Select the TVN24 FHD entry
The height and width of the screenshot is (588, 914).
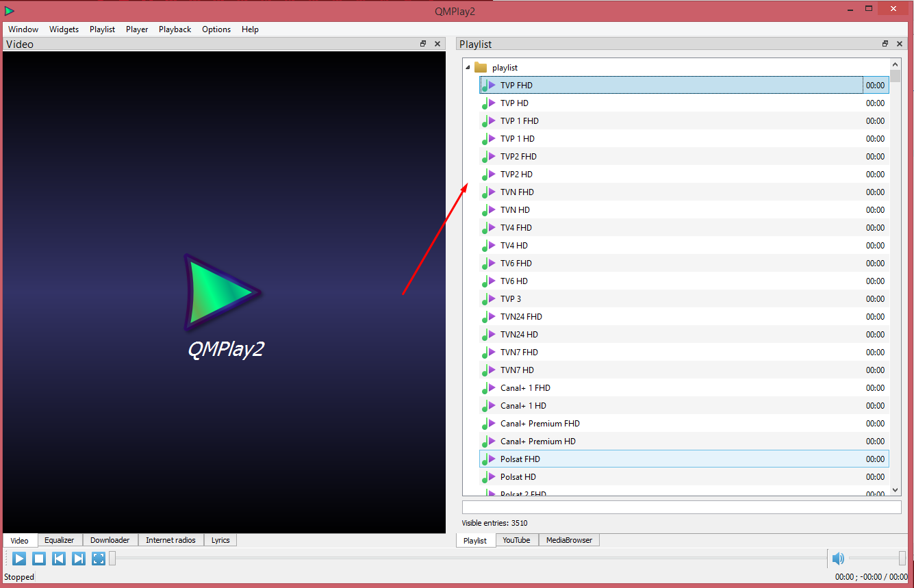[x=684, y=317]
